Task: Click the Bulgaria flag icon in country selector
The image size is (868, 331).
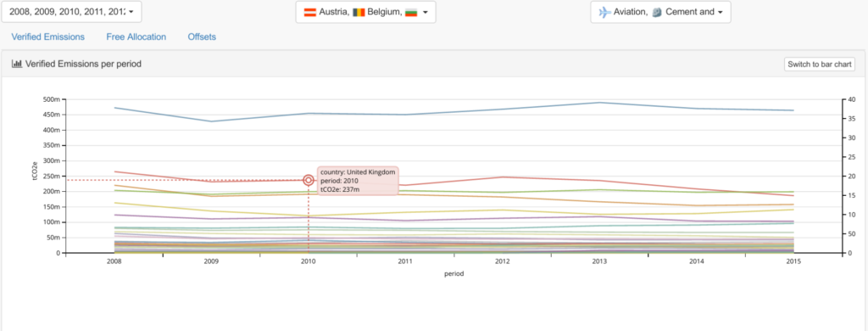Action: [x=411, y=12]
